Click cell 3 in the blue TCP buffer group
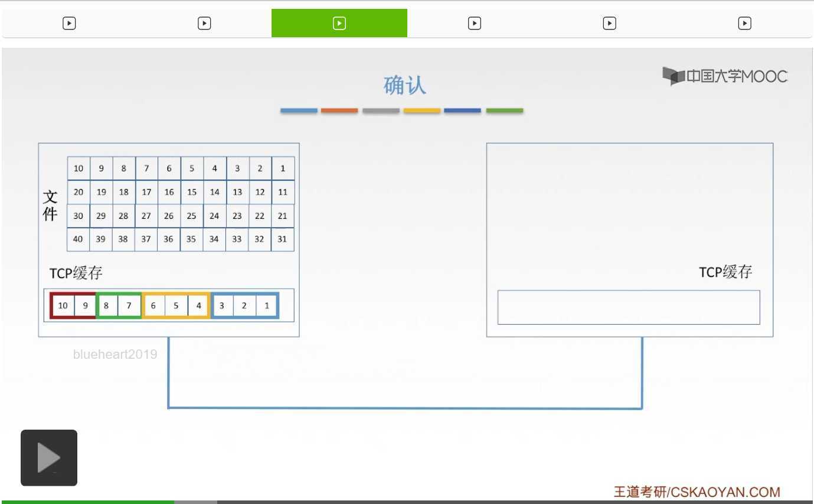 click(222, 305)
